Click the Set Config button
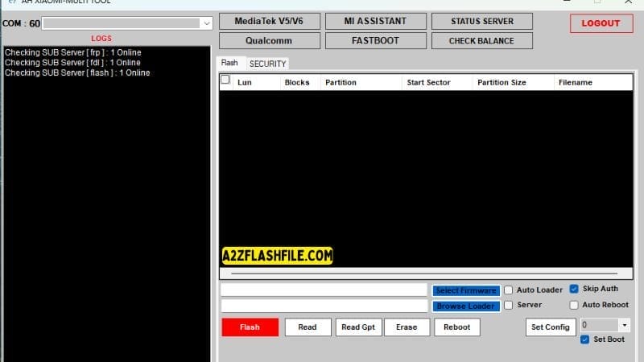 [551, 327]
